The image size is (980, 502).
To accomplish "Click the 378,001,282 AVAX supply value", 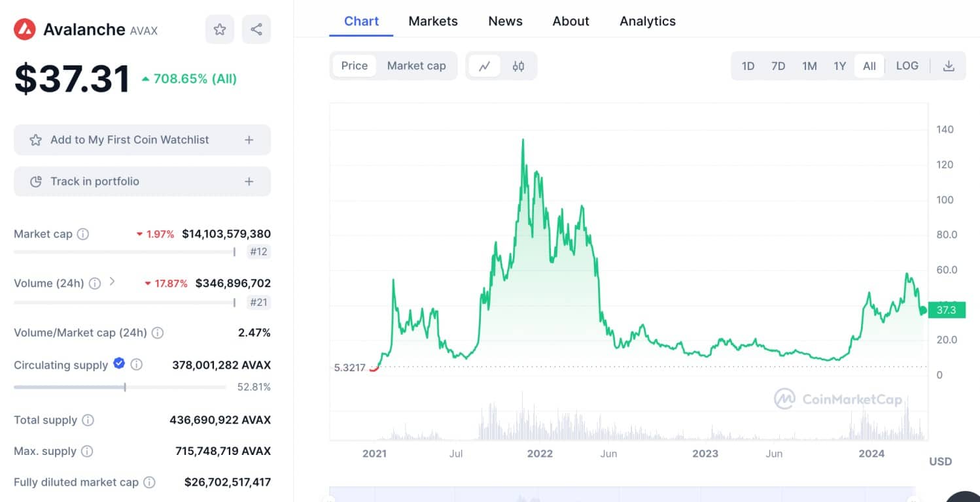I will (221, 365).
